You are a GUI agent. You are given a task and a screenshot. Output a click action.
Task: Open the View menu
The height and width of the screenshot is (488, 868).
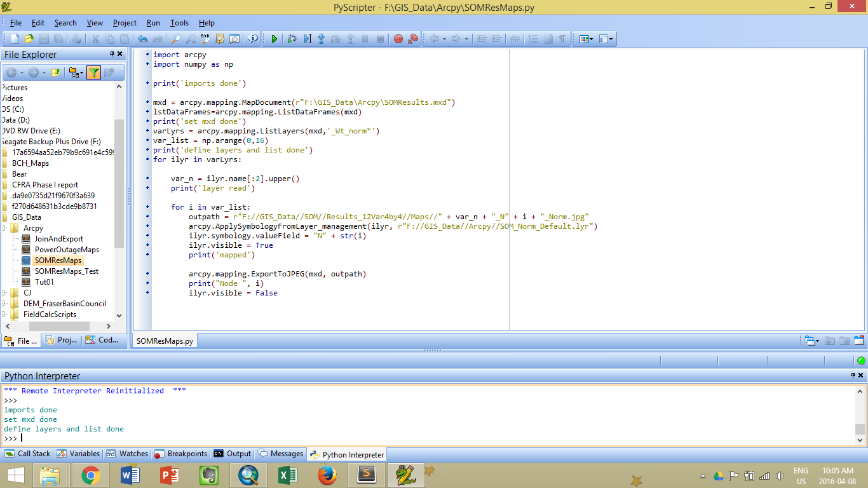95,22
